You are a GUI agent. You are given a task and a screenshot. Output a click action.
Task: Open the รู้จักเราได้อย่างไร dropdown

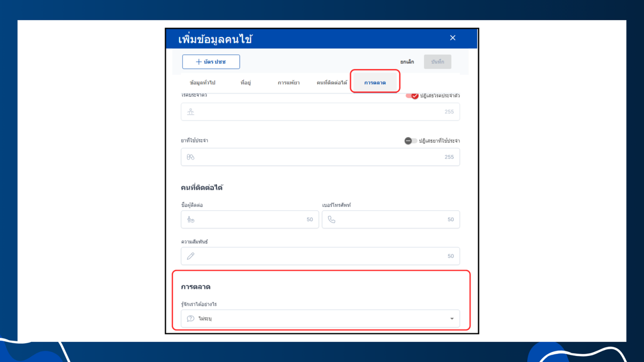[320, 318]
